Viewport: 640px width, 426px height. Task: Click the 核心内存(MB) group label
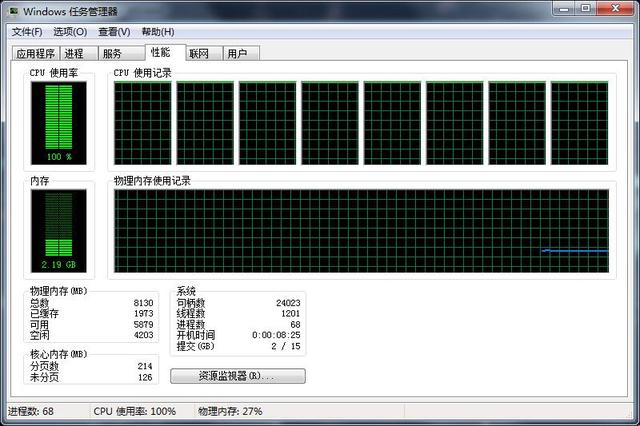click(58, 354)
